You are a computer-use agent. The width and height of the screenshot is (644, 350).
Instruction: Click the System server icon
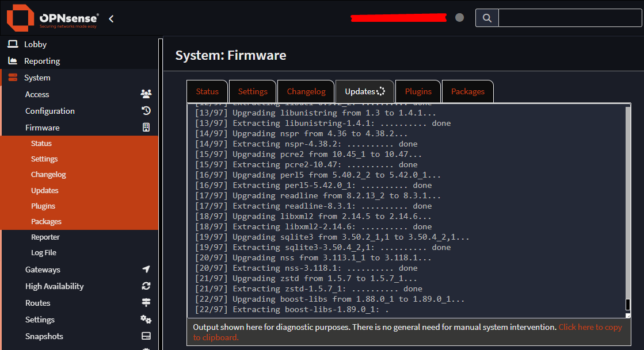pos(13,78)
